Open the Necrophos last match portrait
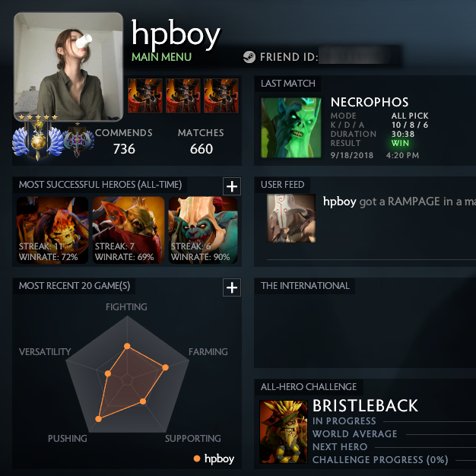476x476 pixels. [x=290, y=128]
